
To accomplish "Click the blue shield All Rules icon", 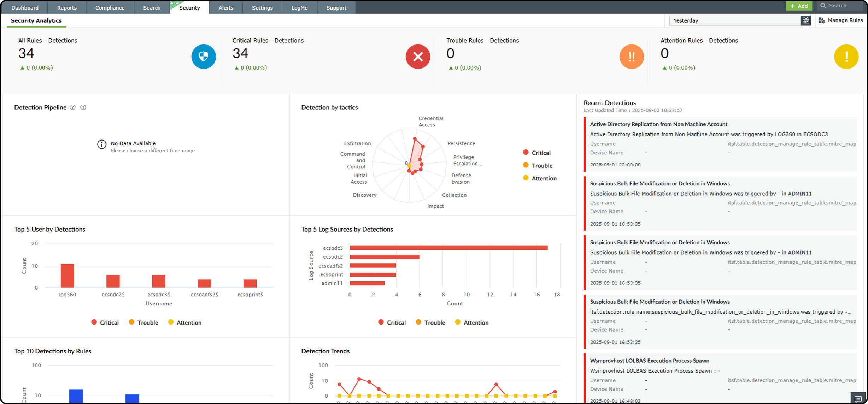I will click(204, 57).
